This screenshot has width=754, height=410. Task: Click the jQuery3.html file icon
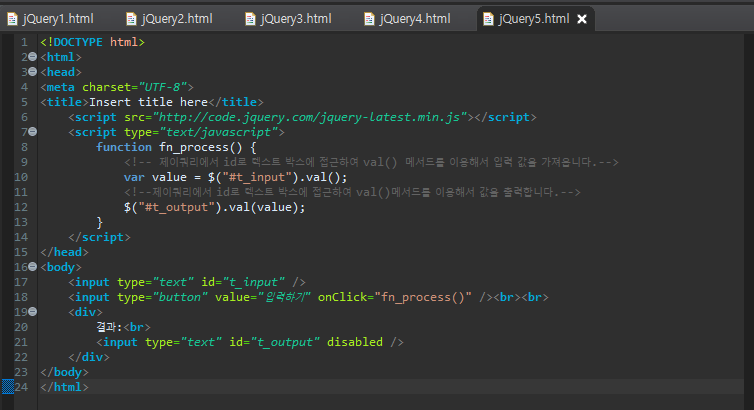[x=250, y=19]
